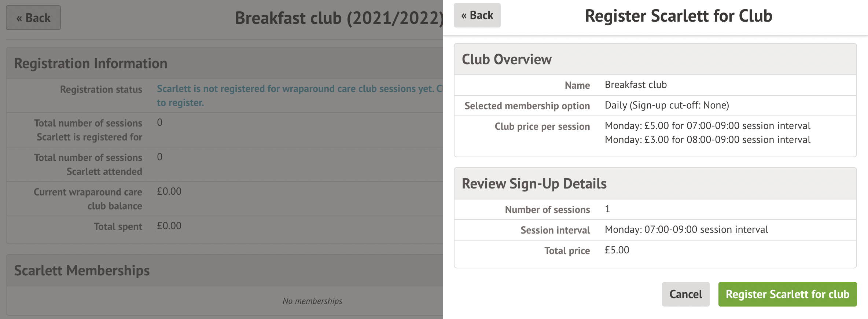Click the Review Sign-Up Details header
868x319 pixels.
click(534, 184)
